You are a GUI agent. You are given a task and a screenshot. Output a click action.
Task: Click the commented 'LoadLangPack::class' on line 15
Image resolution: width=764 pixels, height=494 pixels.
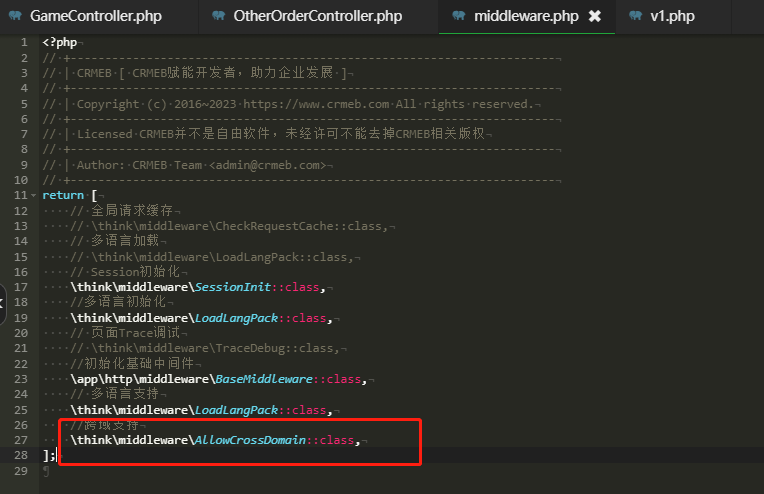(212, 257)
